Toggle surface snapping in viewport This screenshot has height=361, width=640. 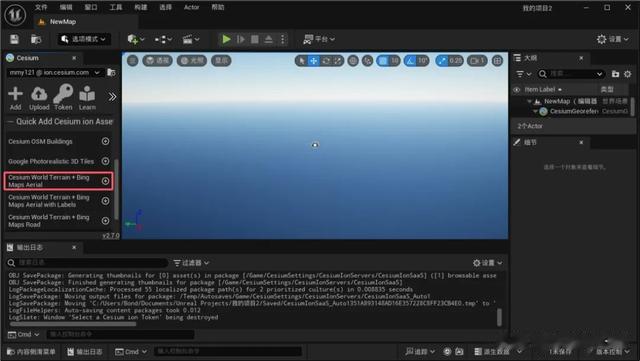click(368, 61)
